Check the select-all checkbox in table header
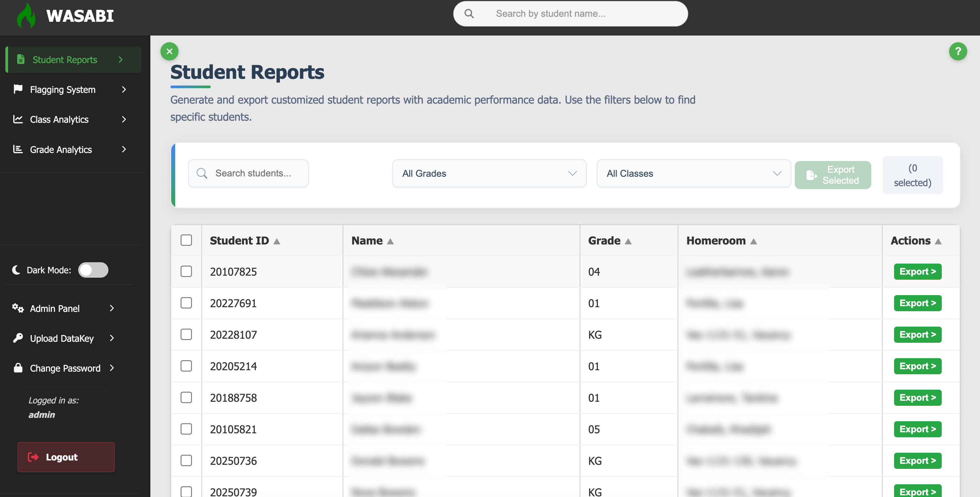The height and width of the screenshot is (497, 980). click(x=186, y=240)
